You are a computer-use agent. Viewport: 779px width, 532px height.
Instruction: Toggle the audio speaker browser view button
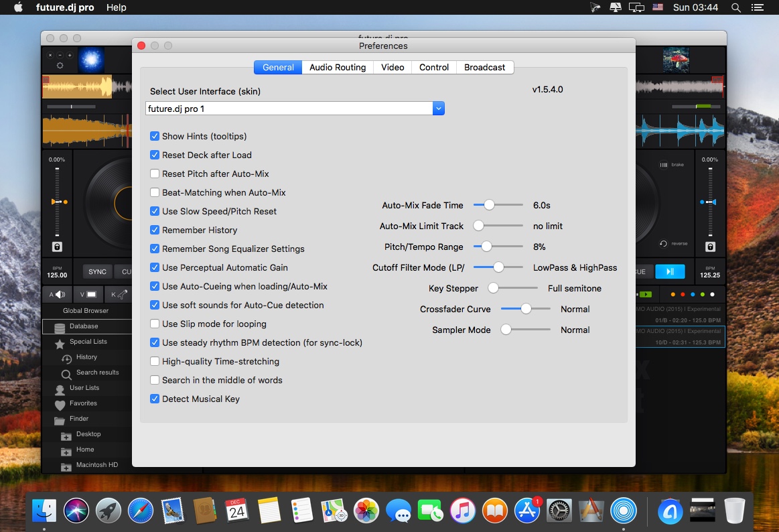pos(58,294)
